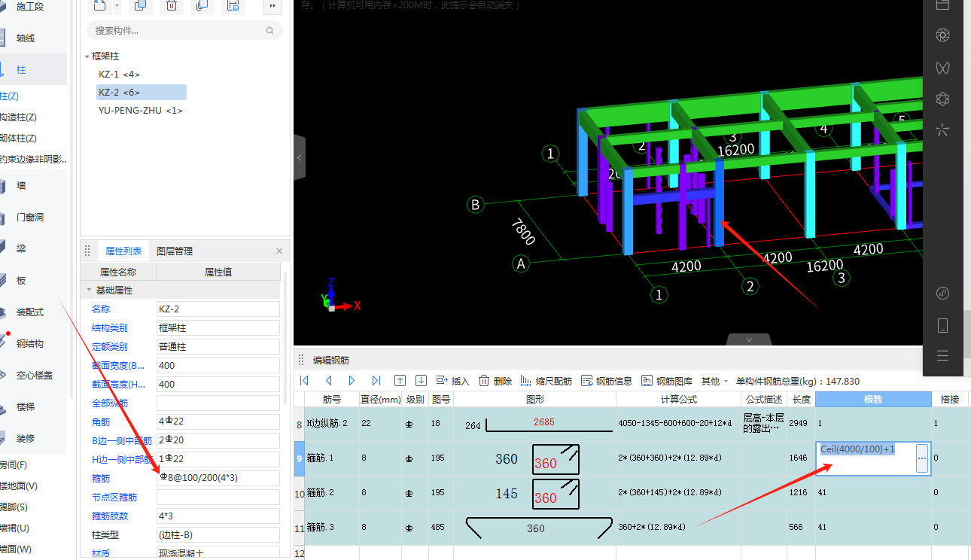The image size is (971, 560).
Task: Go to next rebar record
Action: [352, 381]
